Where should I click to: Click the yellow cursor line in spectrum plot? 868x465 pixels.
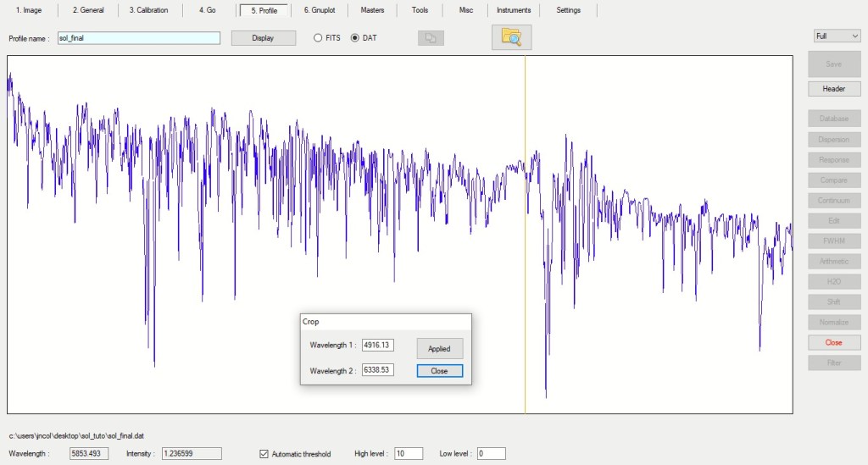pos(525,254)
